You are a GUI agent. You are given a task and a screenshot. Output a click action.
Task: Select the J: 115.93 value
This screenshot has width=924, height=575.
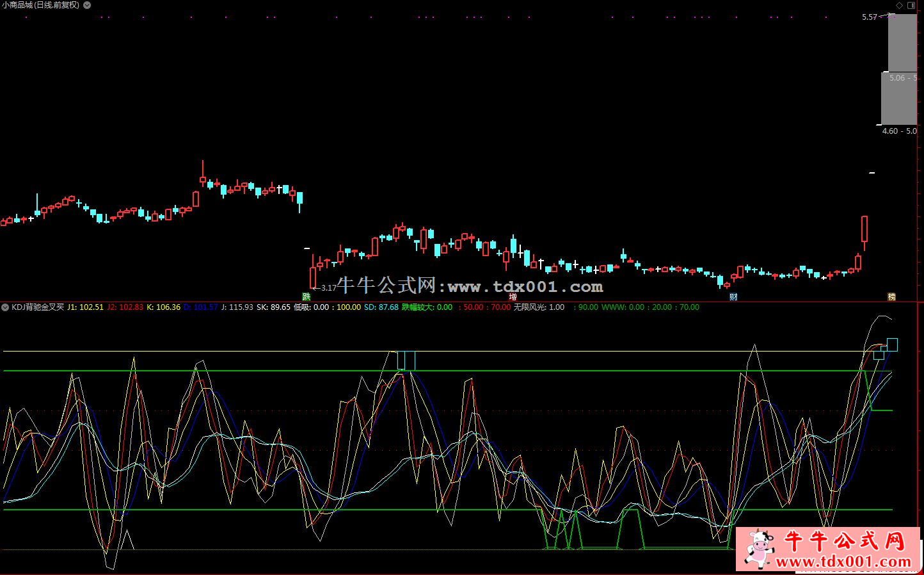point(237,307)
